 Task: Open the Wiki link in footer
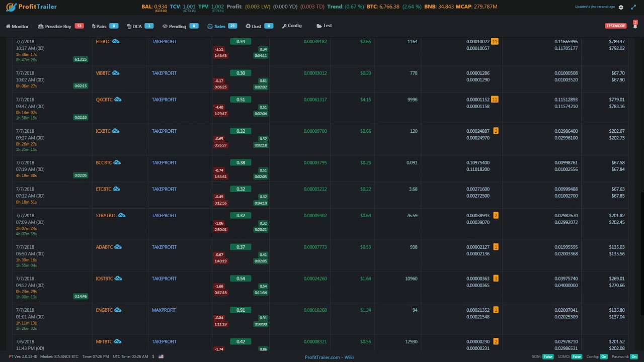pos(349,357)
